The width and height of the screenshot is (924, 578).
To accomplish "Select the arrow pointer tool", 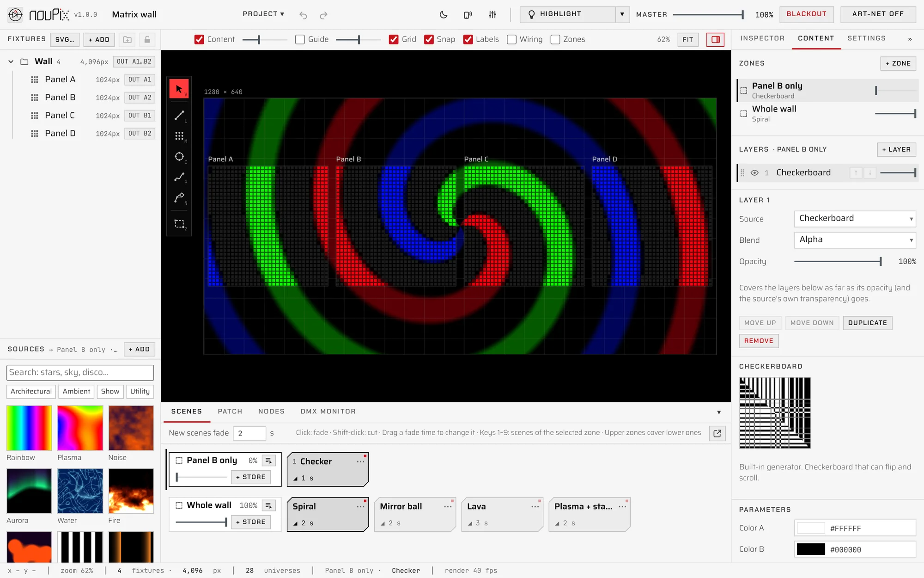I will click(x=179, y=88).
